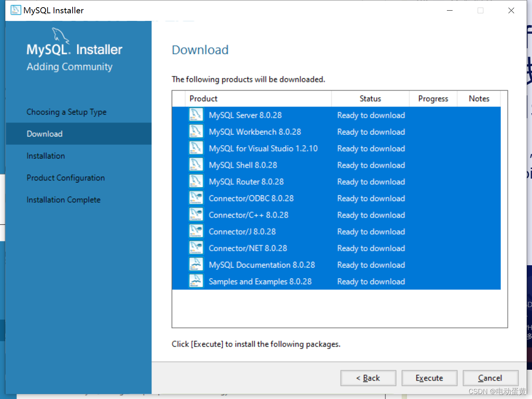Click the MySQL Server 8.0.28 product icon

coord(196,115)
